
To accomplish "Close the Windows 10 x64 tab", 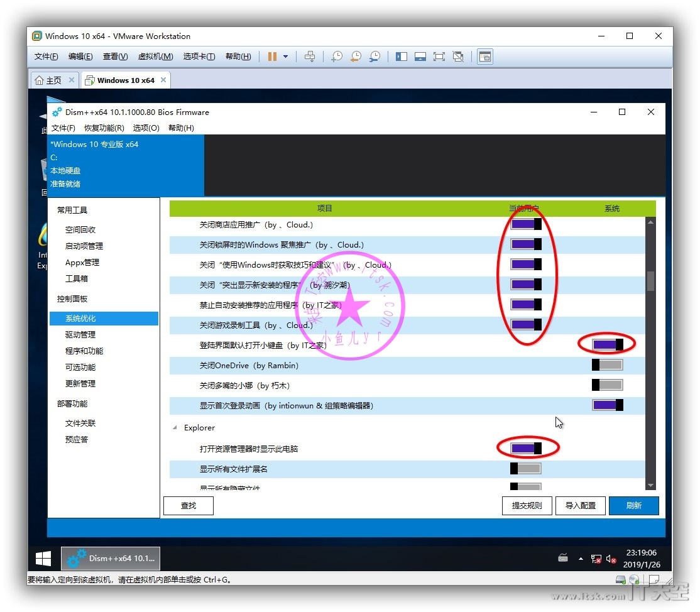I will coord(163,80).
